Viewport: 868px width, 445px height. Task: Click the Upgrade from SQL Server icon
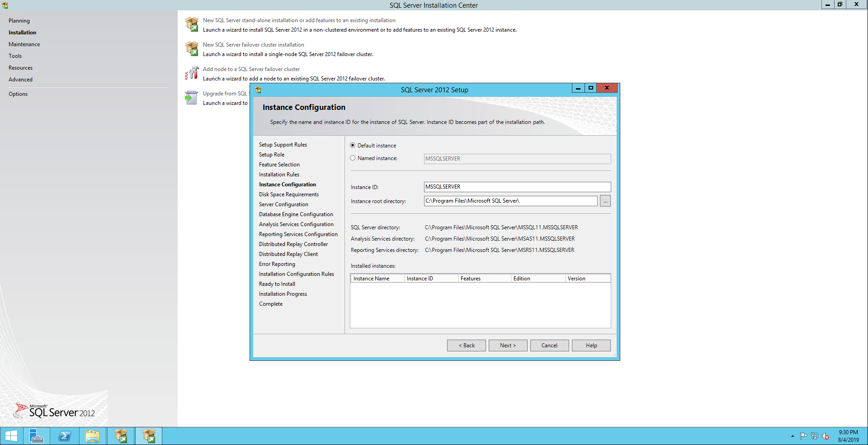coord(192,98)
